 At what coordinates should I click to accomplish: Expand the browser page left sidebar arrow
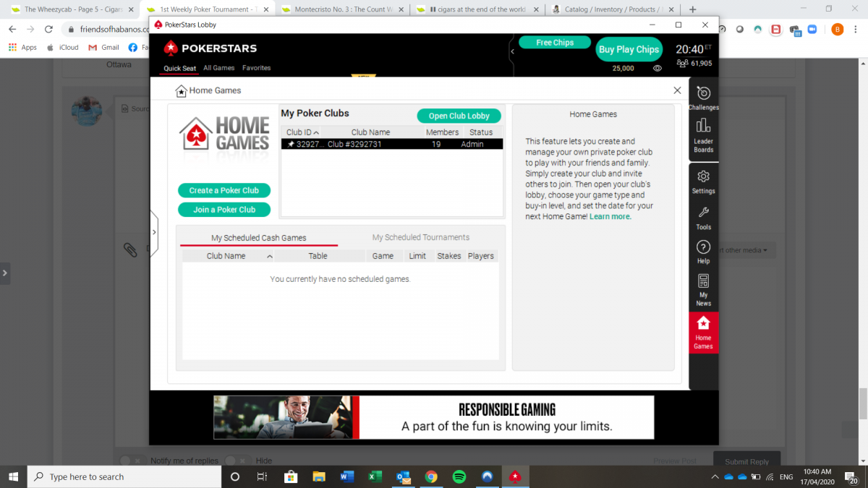tap(5, 273)
